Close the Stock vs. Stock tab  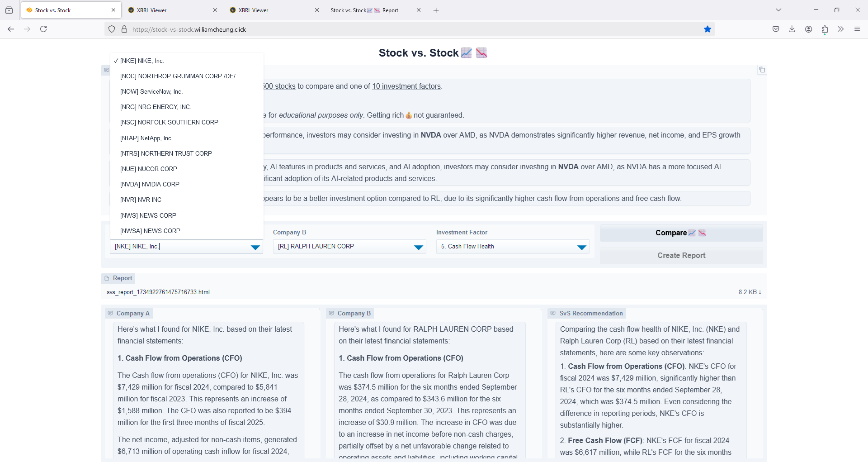pos(113,10)
